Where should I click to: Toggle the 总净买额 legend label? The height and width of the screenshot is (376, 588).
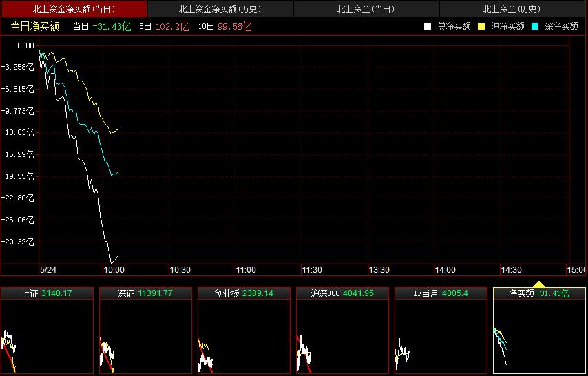[x=454, y=26]
